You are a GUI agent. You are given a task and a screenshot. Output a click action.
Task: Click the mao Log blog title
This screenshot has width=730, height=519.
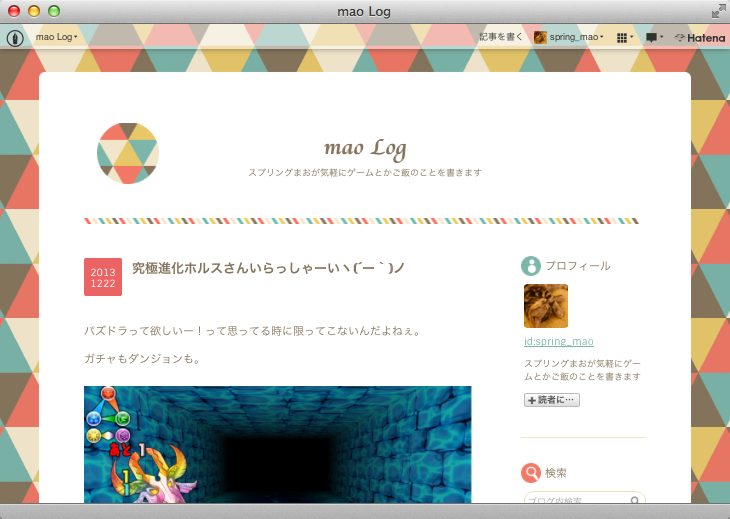click(x=365, y=148)
